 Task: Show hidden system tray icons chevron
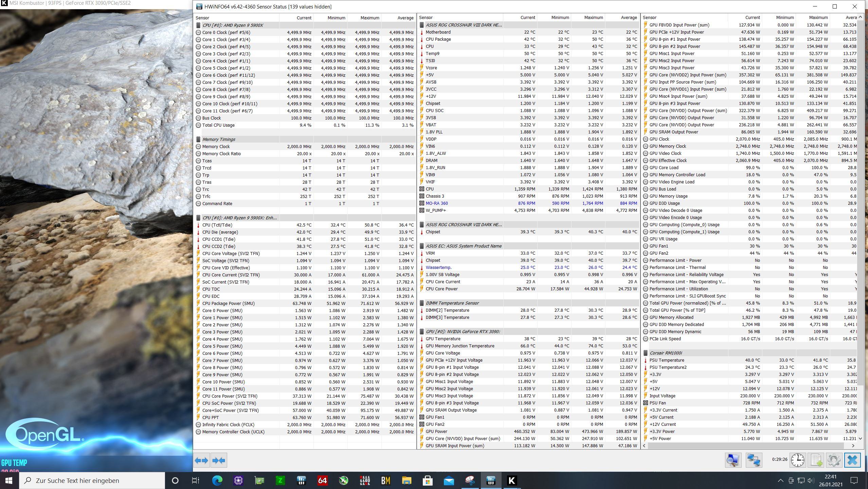[780, 481]
